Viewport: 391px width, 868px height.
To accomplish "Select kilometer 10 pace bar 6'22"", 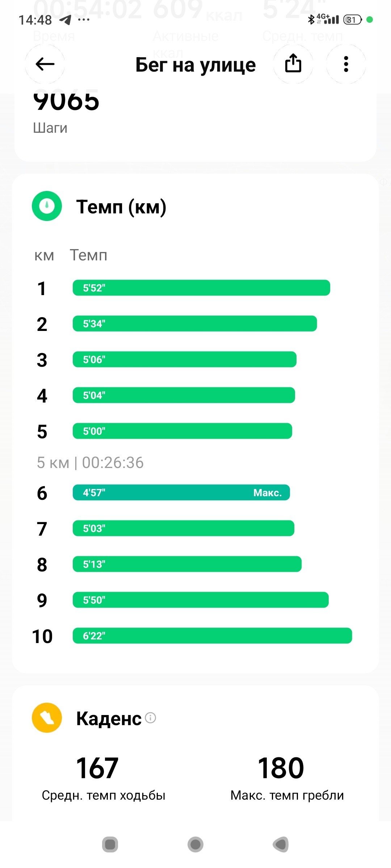I will (213, 635).
